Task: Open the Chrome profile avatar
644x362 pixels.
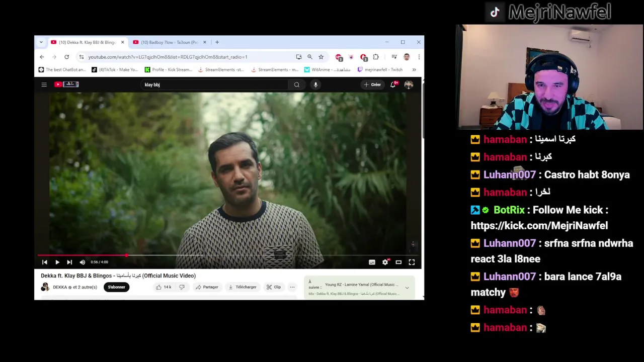Action: (x=407, y=57)
